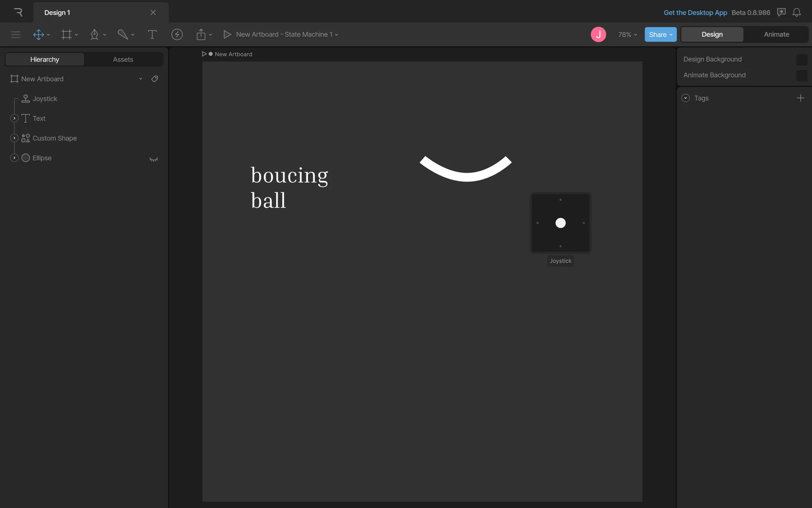Select the Artboard frame tool
Image resolution: width=812 pixels, height=508 pixels.
pos(66,35)
